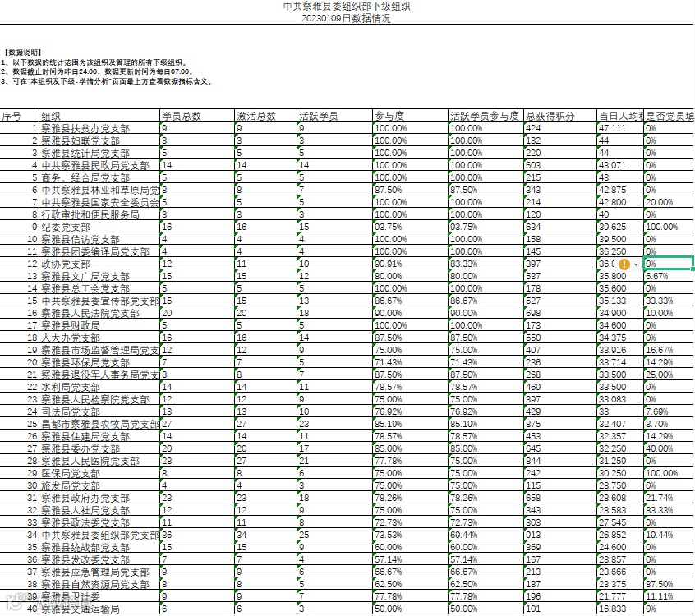Click the orange error warning icon

[624, 264]
